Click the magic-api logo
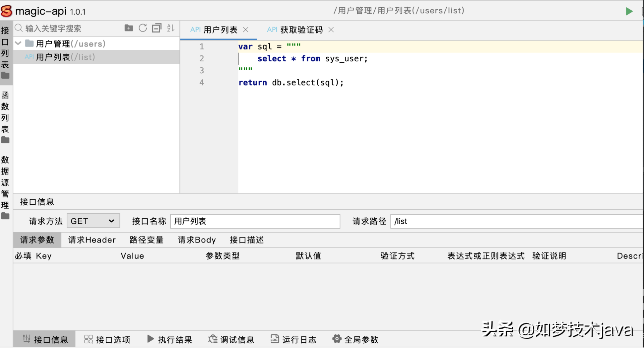 pos(7,11)
